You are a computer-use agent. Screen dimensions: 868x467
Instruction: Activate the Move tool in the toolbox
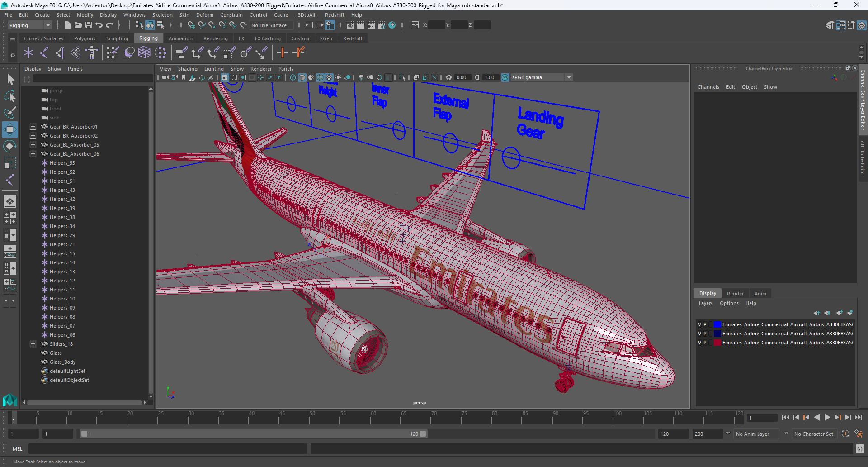coord(10,129)
